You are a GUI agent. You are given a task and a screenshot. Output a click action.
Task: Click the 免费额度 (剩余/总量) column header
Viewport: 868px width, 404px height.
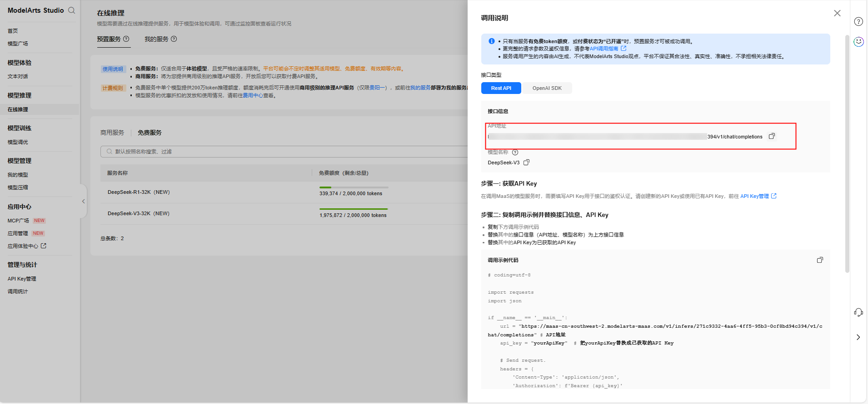coord(344,173)
